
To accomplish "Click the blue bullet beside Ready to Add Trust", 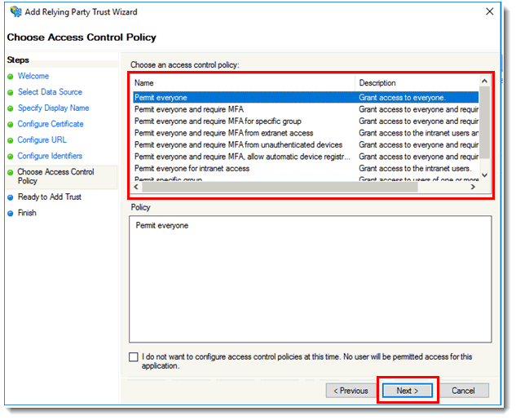I will pos(11,197).
